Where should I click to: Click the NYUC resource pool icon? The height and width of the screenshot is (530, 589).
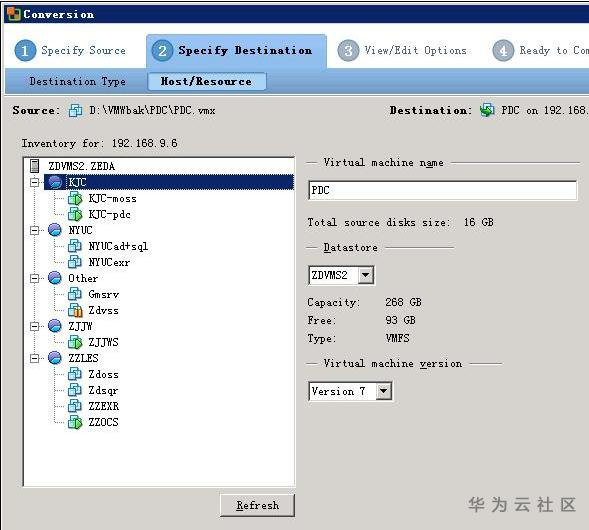click(55, 230)
